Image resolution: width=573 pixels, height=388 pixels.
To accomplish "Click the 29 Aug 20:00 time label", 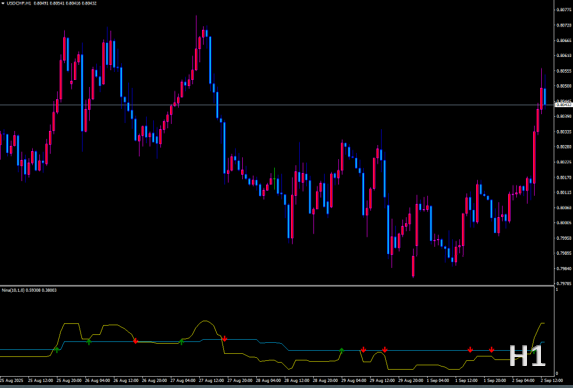I will pos(411,380).
